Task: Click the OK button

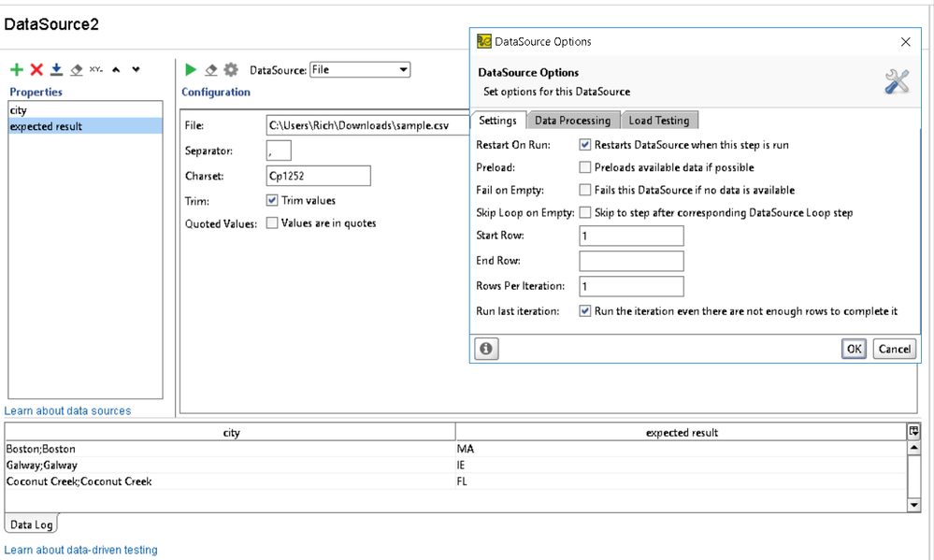Action: click(x=853, y=349)
